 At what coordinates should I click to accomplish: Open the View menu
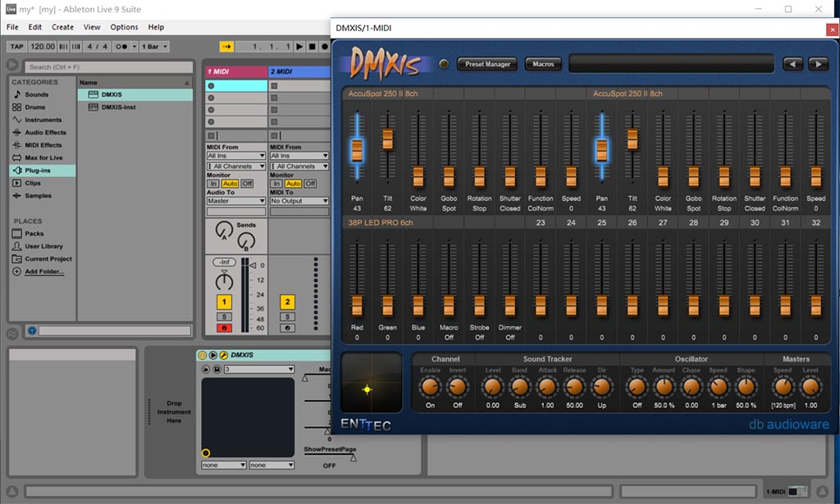pos(92,27)
